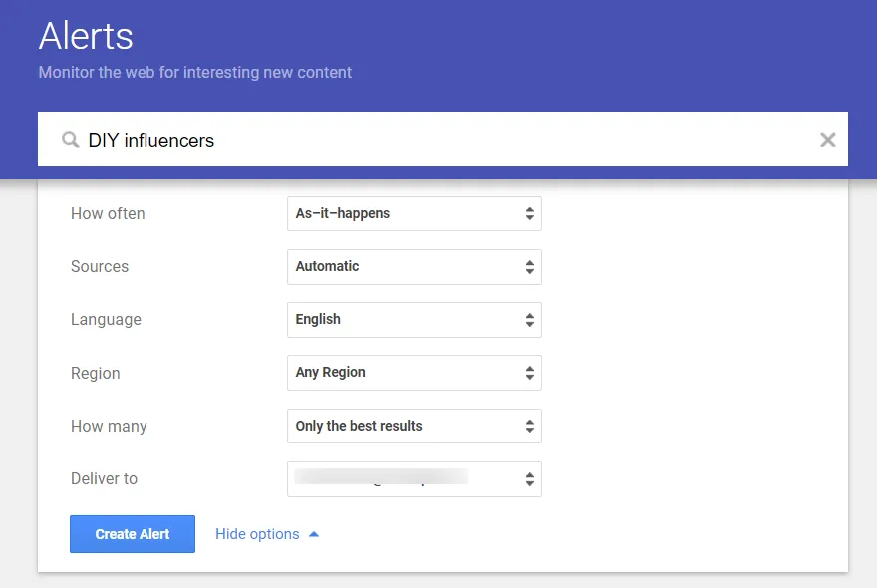The height and width of the screenshot is (588, 877).
Task: Open the 'As-it-happens' frequency dropdown
Action: (414, 213)
